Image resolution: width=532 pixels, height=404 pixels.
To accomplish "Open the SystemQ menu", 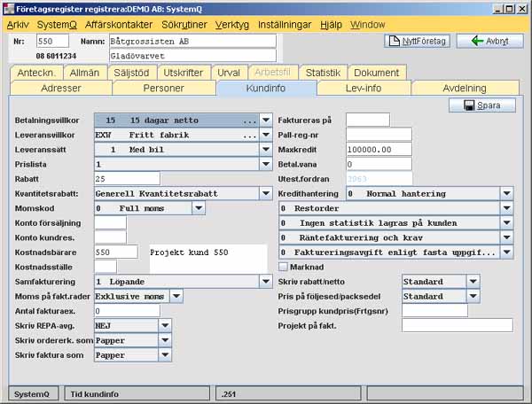I will pos(57,25).
